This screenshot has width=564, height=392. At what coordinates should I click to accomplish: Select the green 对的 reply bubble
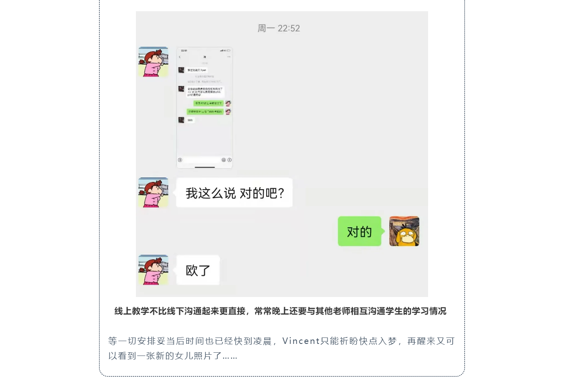click(360, 231)
